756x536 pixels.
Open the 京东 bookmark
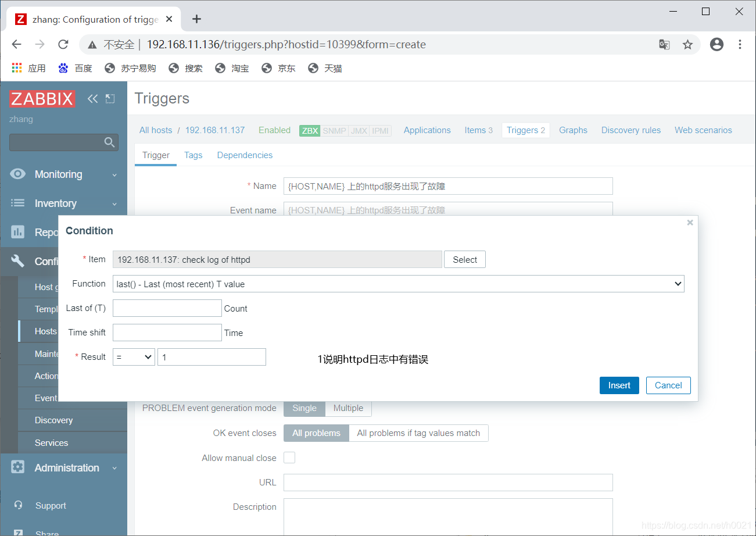[278, 68]
